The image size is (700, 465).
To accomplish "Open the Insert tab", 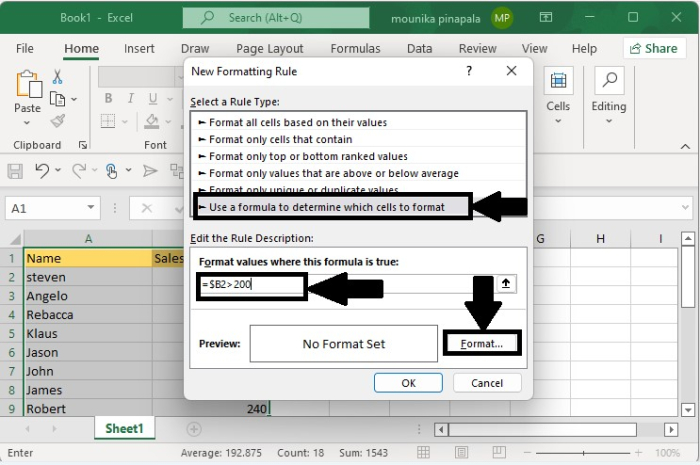I will [x=139, y=48].
